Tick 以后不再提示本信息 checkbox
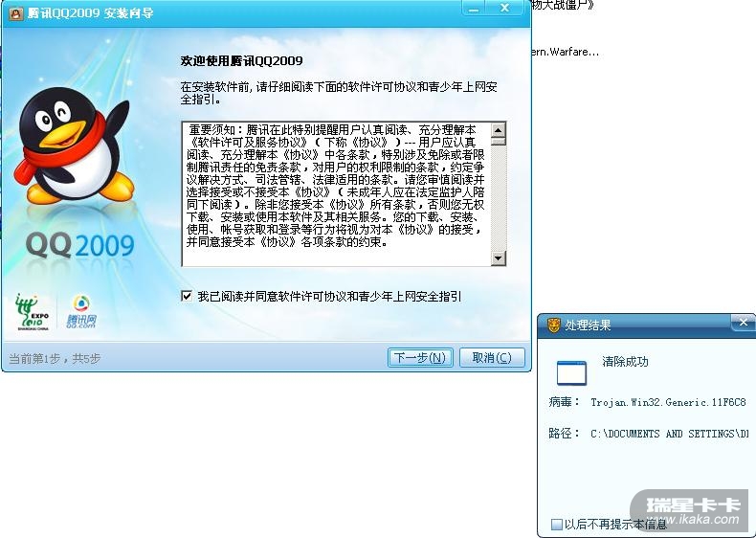 point(556,524)
